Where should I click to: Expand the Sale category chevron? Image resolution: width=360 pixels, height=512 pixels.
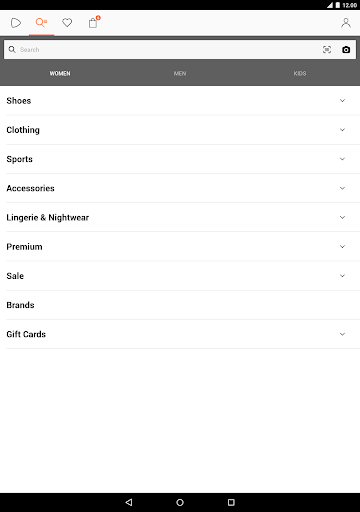tap(342, 276)
